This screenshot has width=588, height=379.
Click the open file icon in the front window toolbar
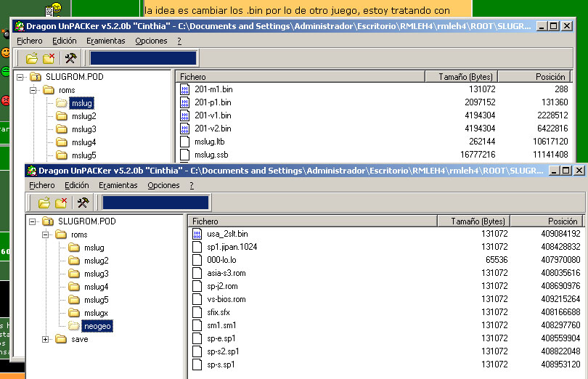[44, 203]
